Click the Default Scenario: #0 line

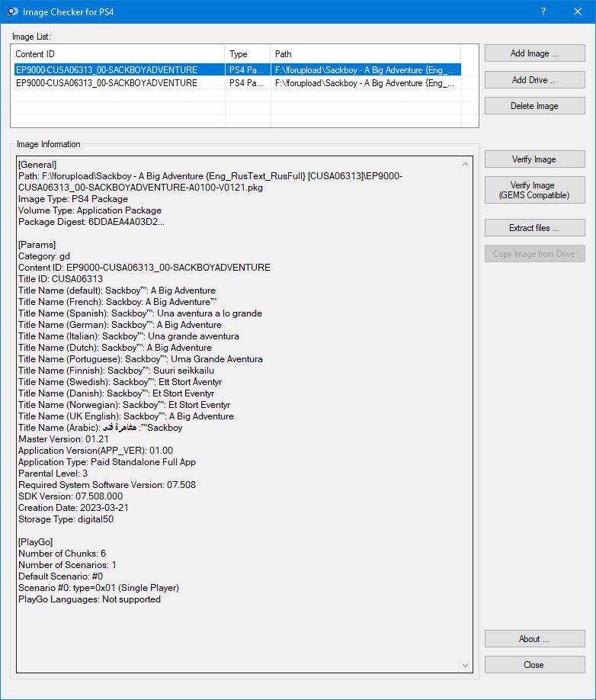pyautogui.click(x=61, y=576)
